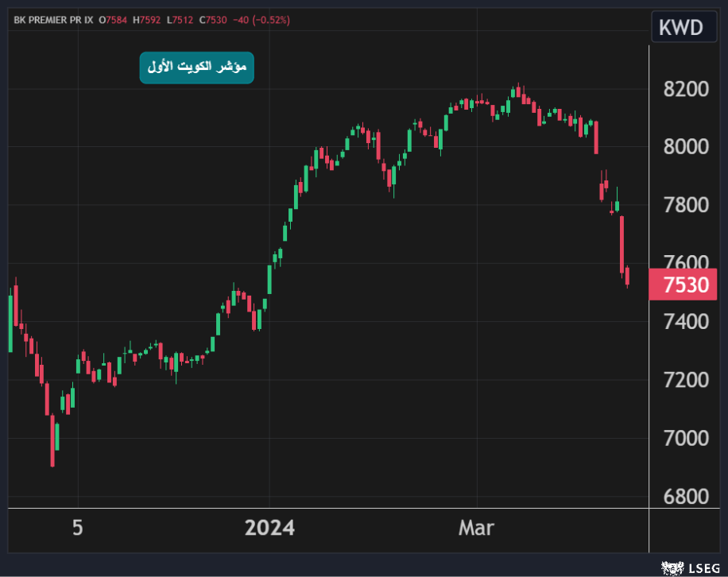Viewport: 728px width, 577px height.
Task: Click the 7000 price axis label
Action: 685,438
